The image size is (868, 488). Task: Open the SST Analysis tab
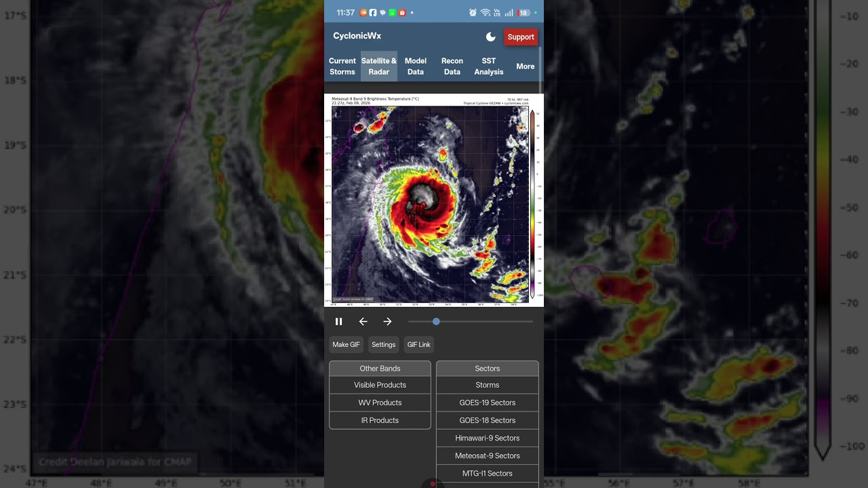click(x=489, y=66)
